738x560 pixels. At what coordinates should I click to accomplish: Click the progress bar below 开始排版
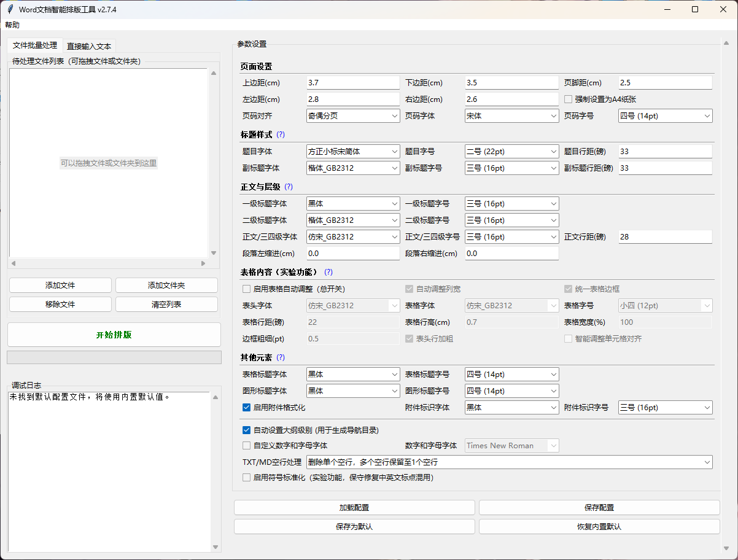coord(114,357)
